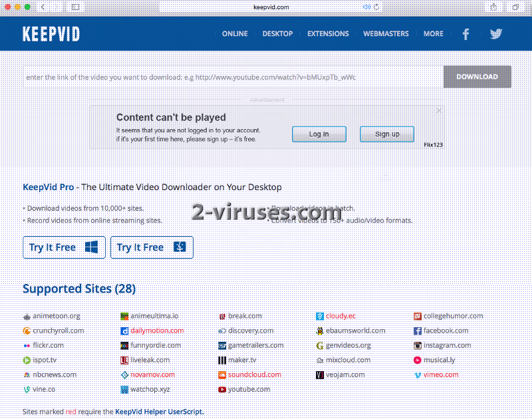Image resolution: width=532 pixels, height=419 pixels.
Task: Click the mixcloud.com favicon
Action: point(320,359)
